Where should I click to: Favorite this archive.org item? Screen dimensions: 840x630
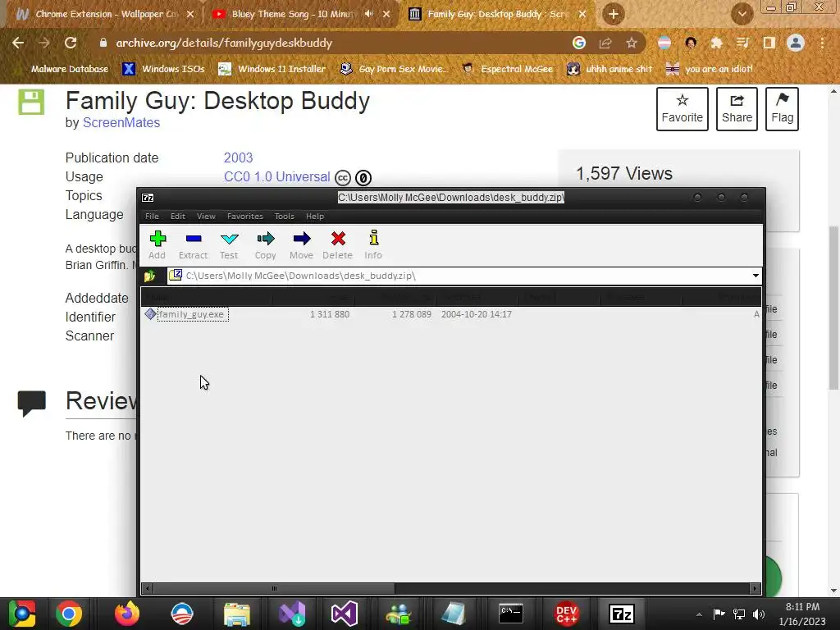(x=682, y=109)
